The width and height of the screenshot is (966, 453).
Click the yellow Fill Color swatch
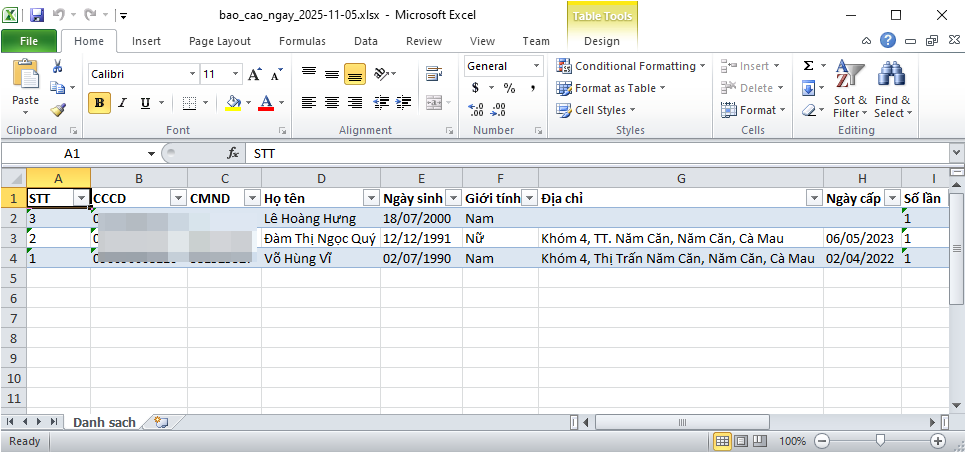(233, 103)
